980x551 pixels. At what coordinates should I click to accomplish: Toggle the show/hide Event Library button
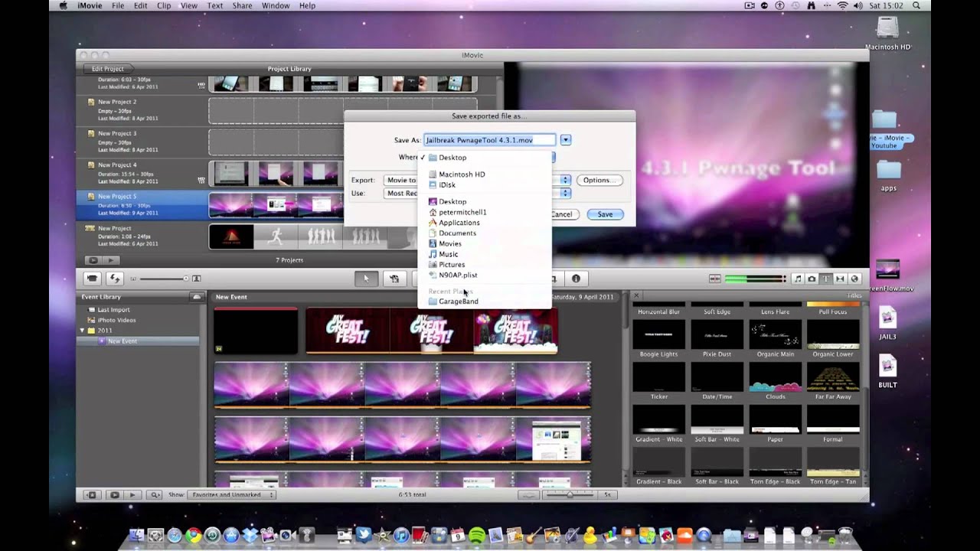pos(92,495)
